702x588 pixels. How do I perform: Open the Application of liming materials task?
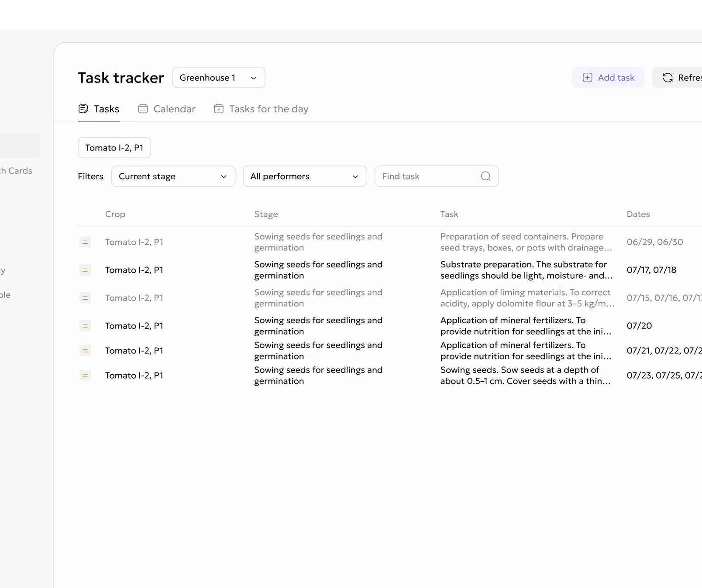pyautogui.click(x=527, y=298)
